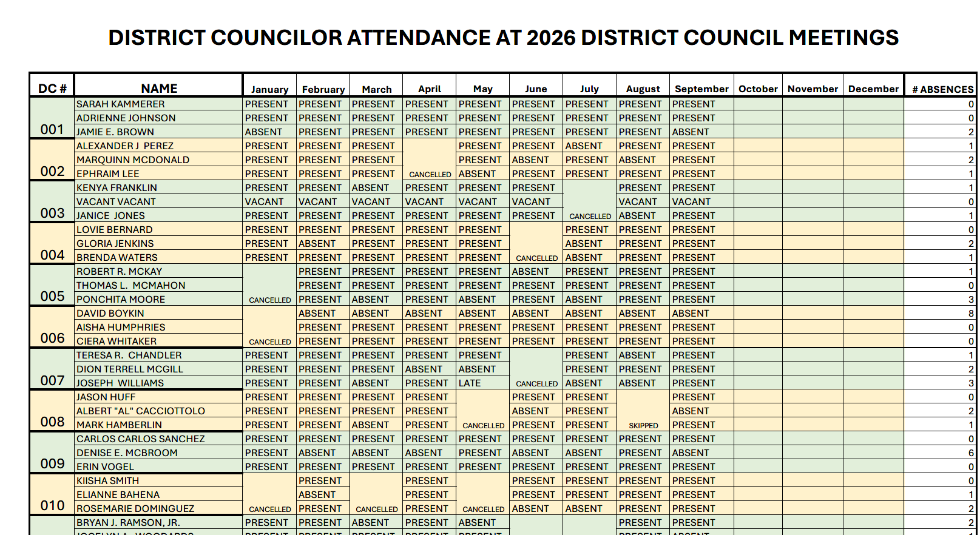
Task: Select the name ALBERT "AL" CACCIOTTOLO
Action: tap(141, 411)
